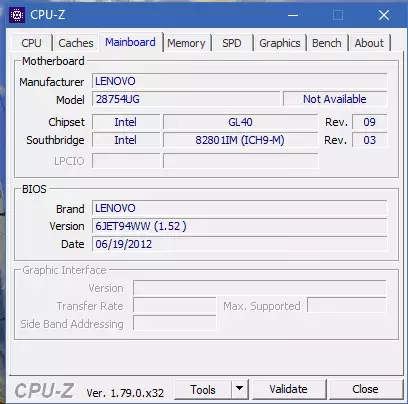Image resolution: width=408 pixels, height=404 pixels.
Task: Switch to the CPU tab
Action: [x=31, y=43]
